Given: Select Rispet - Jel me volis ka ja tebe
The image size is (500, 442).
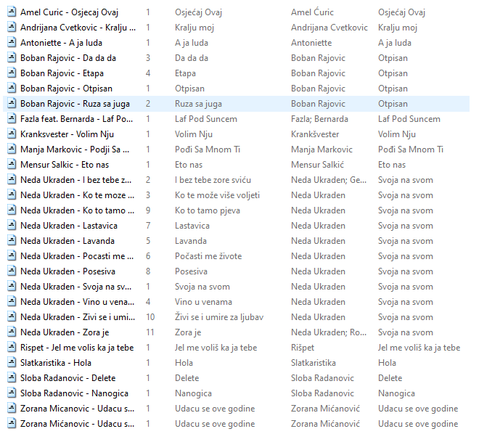Looking at the screenshot, I should point(77,348).
